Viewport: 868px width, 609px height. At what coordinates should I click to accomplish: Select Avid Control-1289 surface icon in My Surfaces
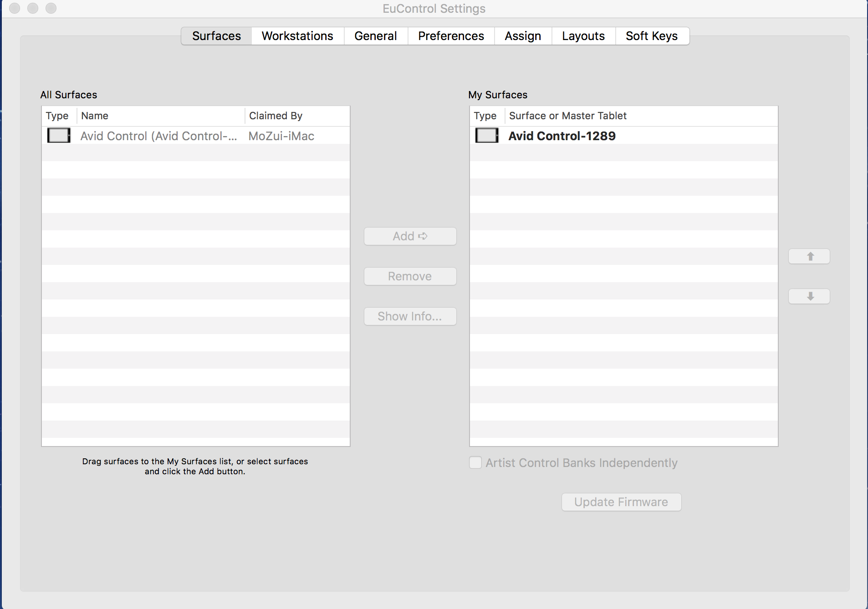pos(487,136)
